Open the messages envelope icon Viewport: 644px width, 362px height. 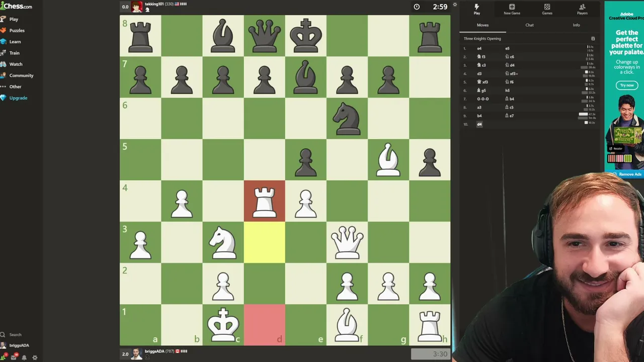coord(15,357)
